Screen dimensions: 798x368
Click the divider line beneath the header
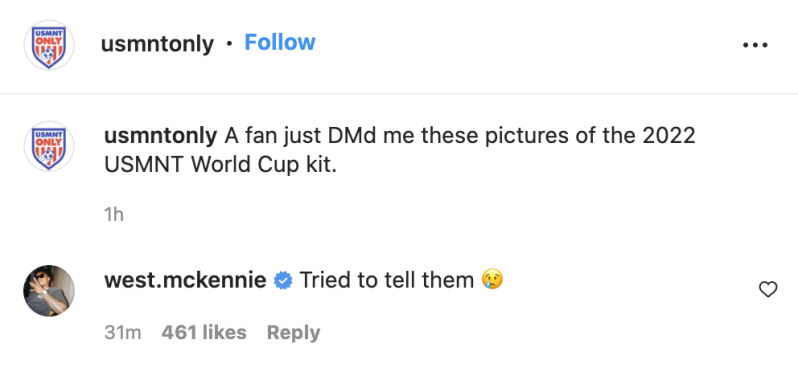click(x=399, y=94)
